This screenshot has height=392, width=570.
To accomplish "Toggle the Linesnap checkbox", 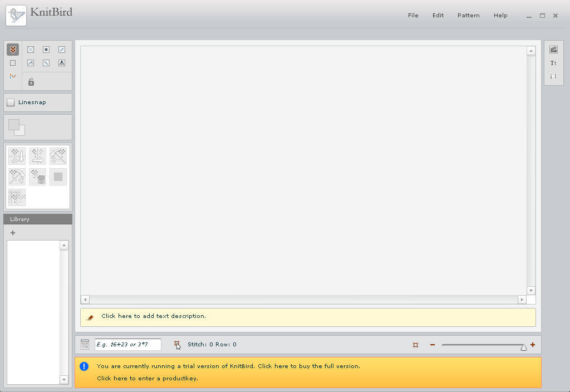I will 10,102.
